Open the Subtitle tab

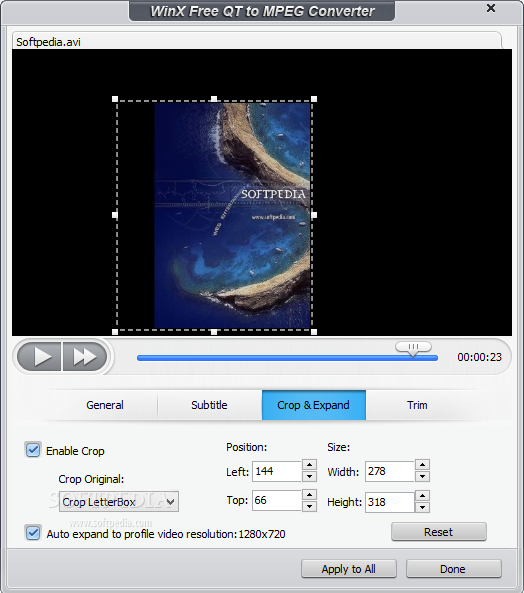(x=209, y=405)
